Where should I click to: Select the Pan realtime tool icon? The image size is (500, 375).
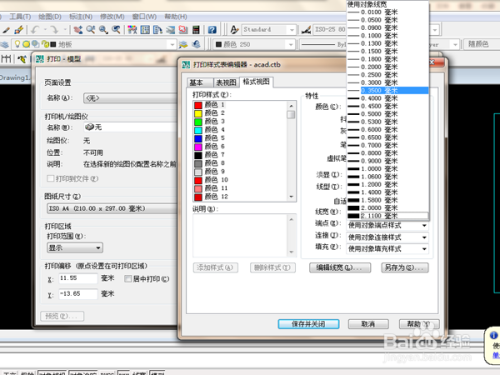[x=78, y=30]
